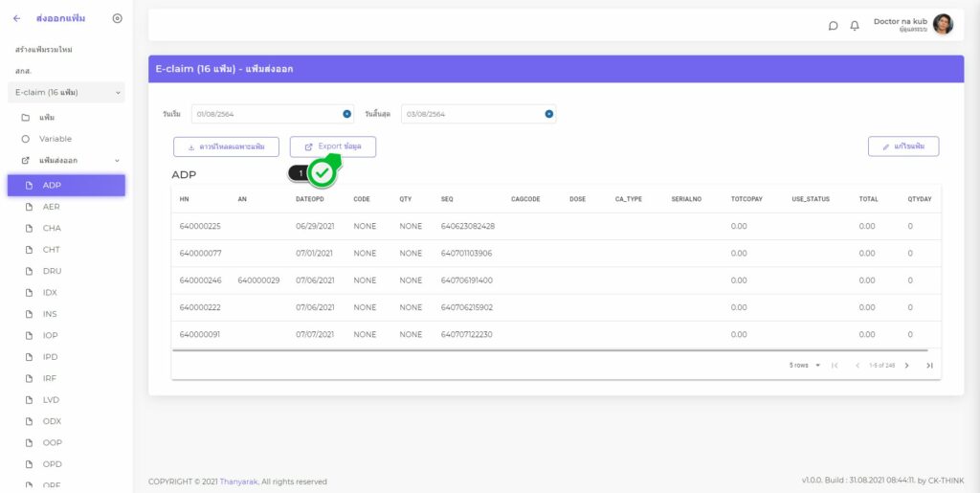Clear the end date 03/08/2564
Screen dimensions: 980x493
coord(549,114)
